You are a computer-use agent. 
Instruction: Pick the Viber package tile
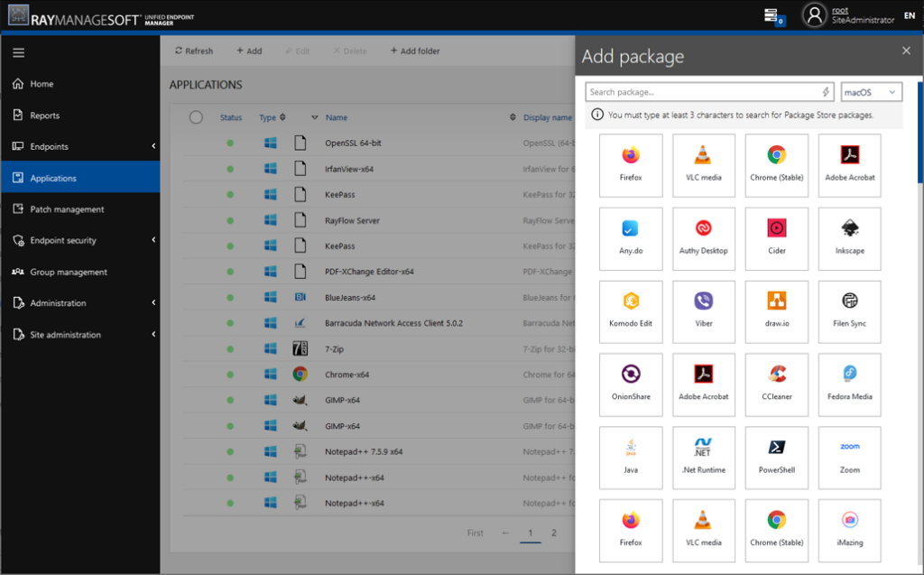point(704,312)
